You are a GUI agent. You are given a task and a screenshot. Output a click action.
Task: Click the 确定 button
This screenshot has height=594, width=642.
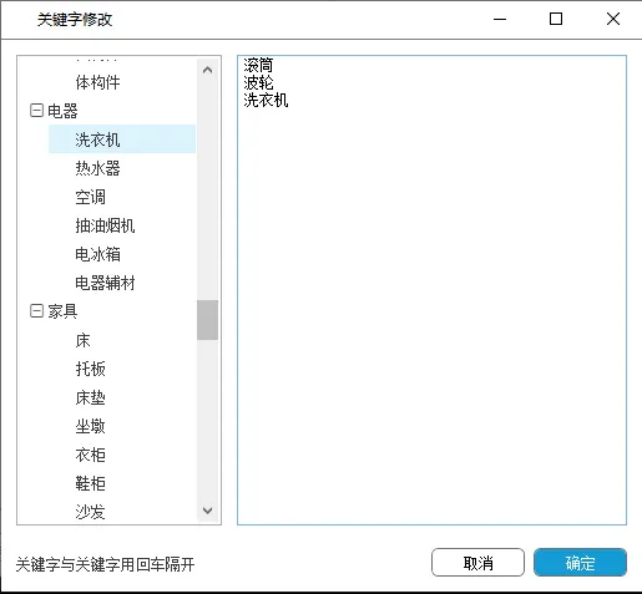click(580, 563)
